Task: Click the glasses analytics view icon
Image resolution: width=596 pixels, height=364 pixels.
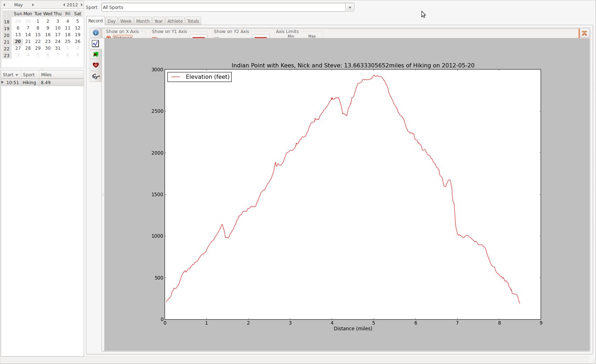Action: click(95, 76)
